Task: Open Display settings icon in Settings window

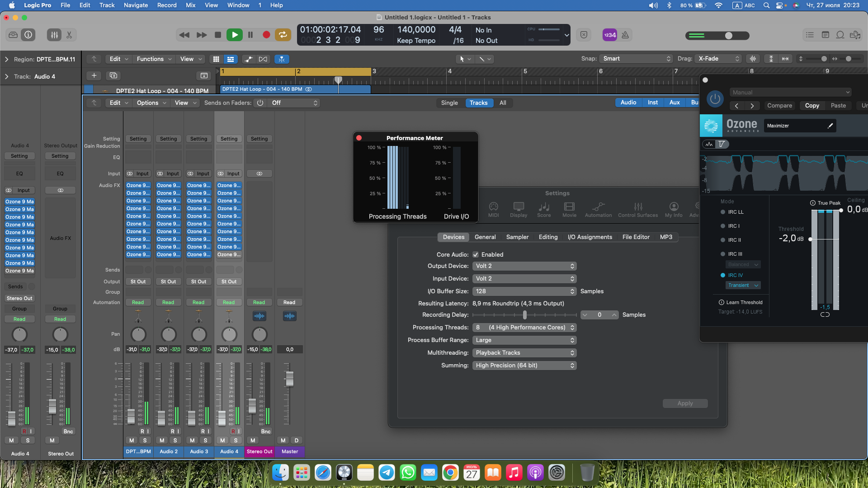Action: pyautogui.click(x=519, y=210)
